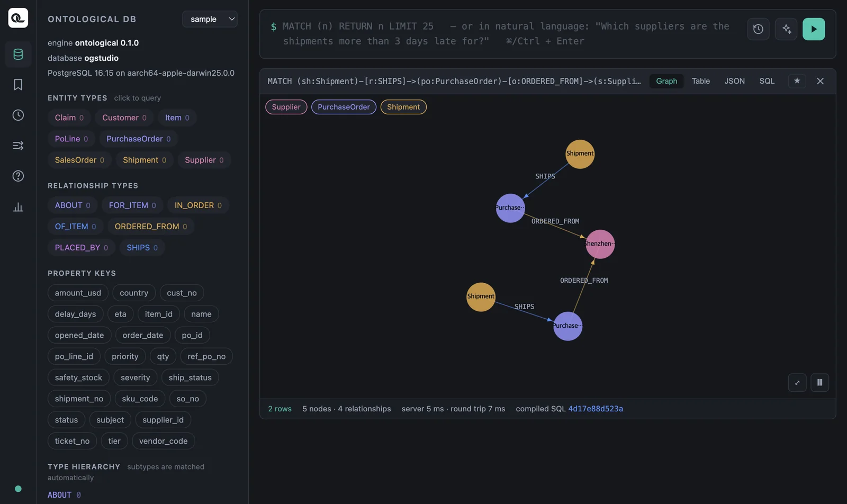This screenshot has height=504, width=847.
Task: Click the ABOUT type hierarchy entry
Action: (x=64, y=495)
